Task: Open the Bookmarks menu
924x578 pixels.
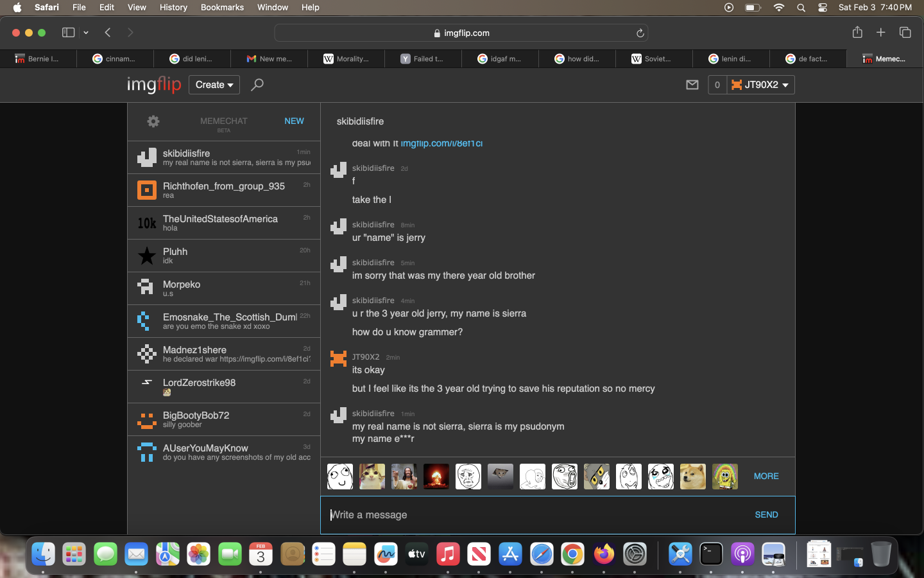Action: (222, 8)
